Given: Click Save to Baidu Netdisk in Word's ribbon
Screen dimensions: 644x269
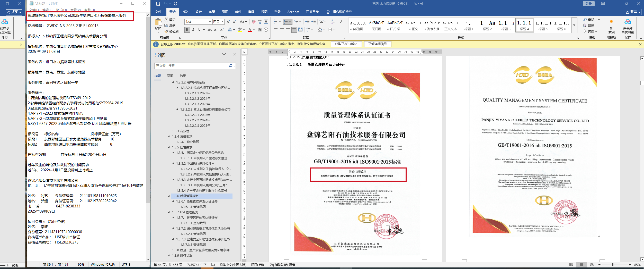Looking at the screenshot, I should click(628, 27).
